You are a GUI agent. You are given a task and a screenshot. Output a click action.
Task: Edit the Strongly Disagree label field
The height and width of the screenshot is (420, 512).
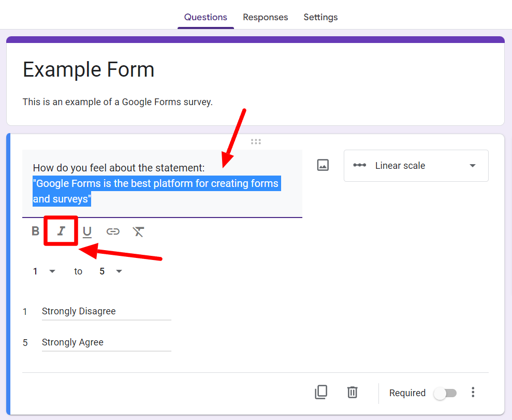(107, 312)
